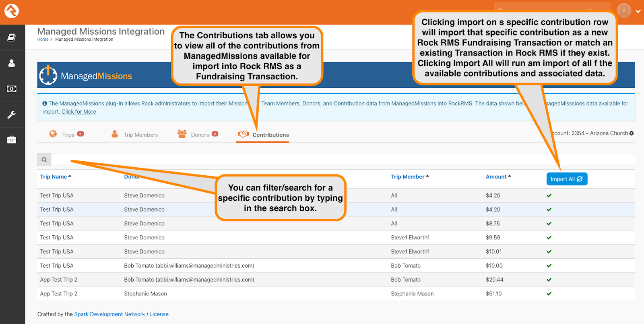Sort by Amount column
The height and width of the screenshot is (324, 644).
(x=498, y=177)
